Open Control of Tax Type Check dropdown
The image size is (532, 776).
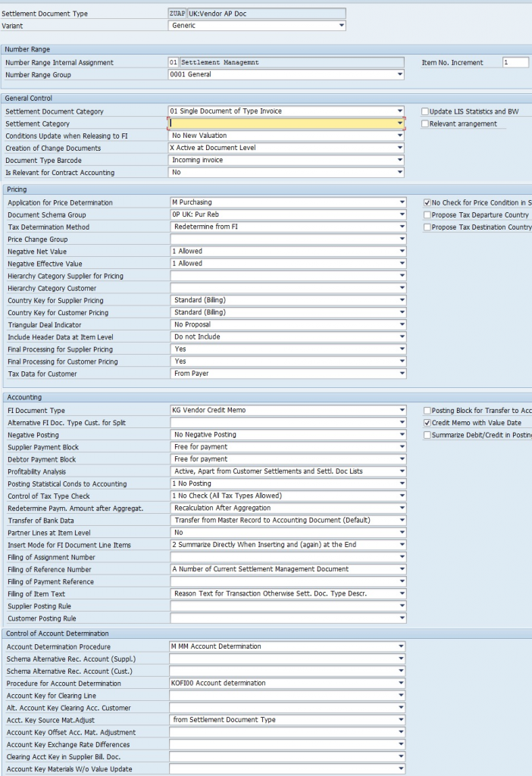288,496
